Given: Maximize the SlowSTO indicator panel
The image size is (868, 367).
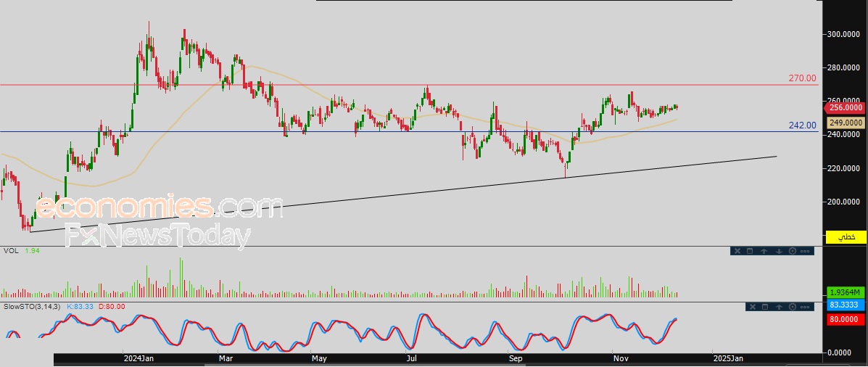Looking at the screenshot, I should [765, 307].
